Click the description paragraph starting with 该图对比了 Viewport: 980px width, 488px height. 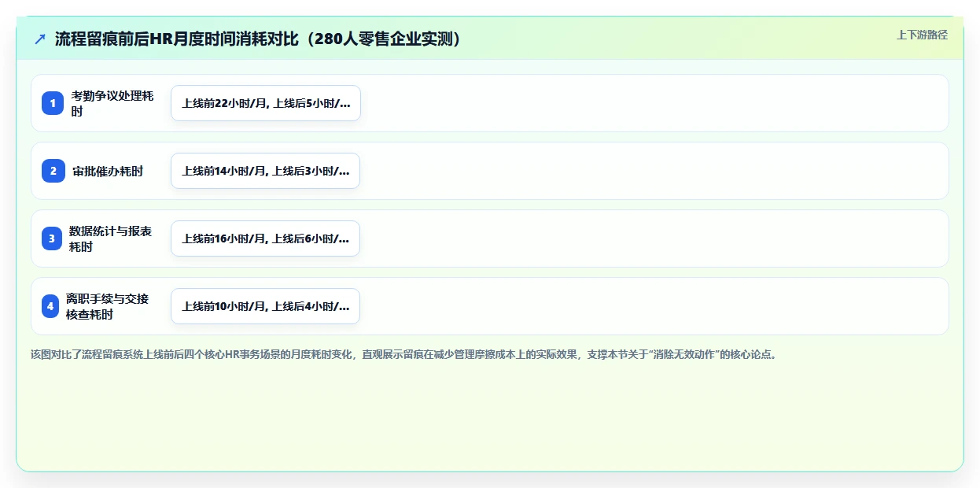[406, 354]
